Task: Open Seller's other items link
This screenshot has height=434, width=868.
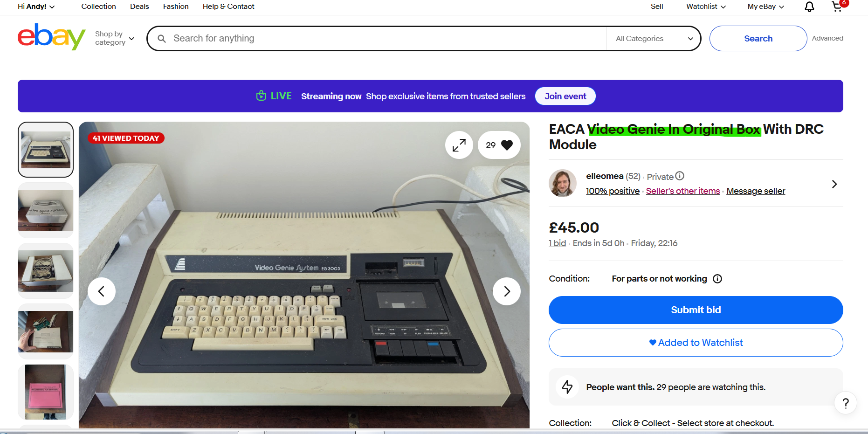Action: pos(682,191)
